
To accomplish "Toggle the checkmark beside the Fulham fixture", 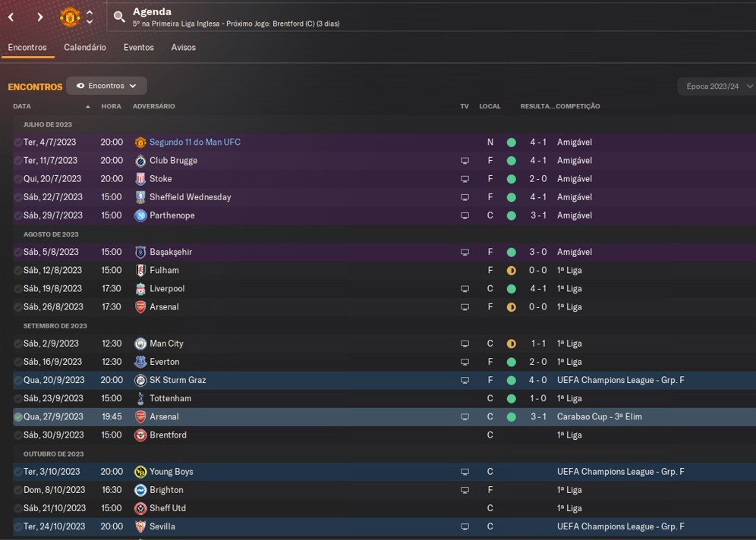I will (17, 271).
